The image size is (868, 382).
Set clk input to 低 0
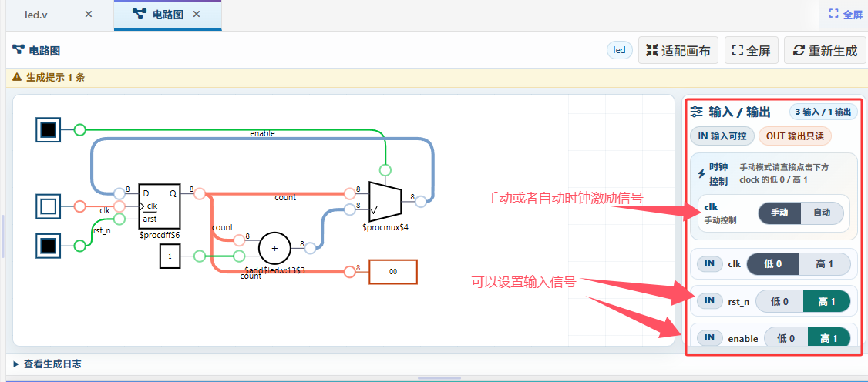click(772, 264)
